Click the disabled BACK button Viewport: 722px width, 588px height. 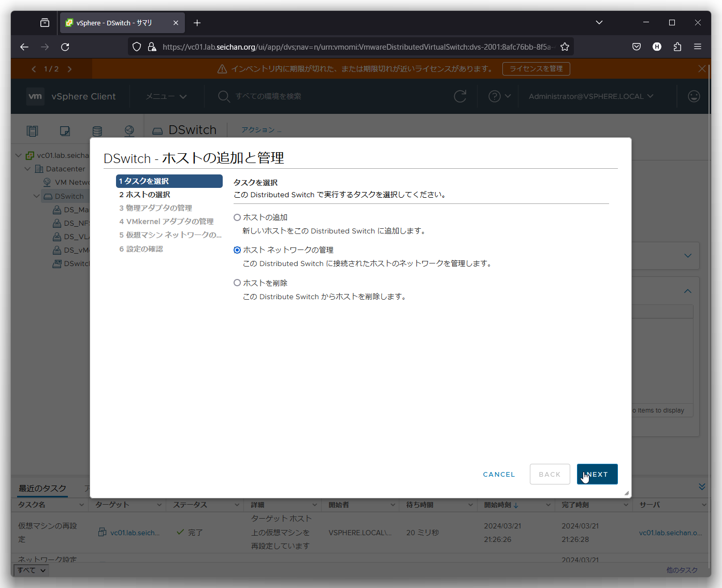550,474
